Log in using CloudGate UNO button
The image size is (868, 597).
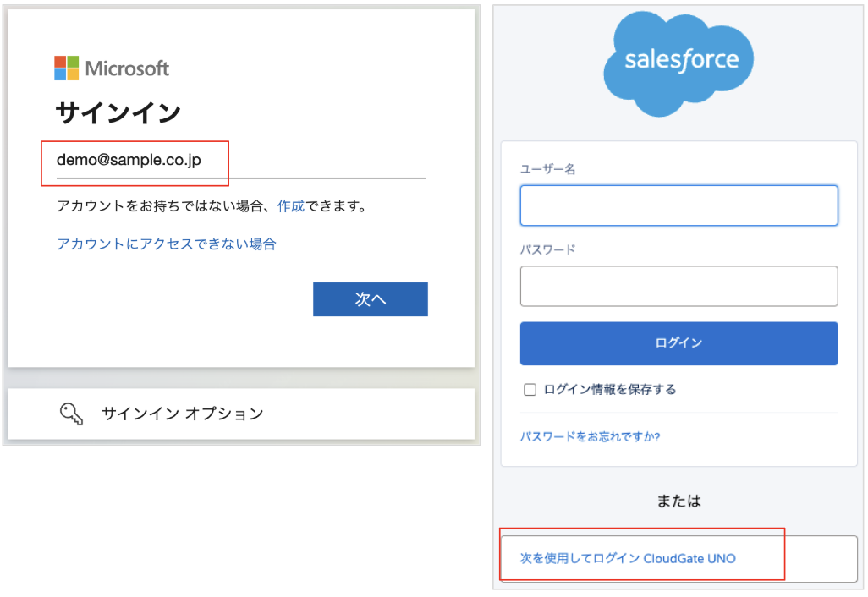(x=678, y=559)
